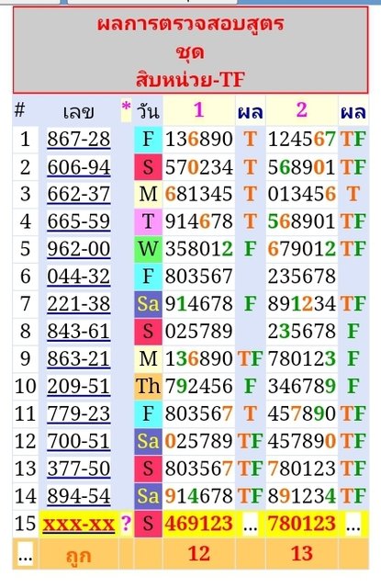The height and width of the screenshot is (588, 381).
Task: Select the วัน column header
Action: pyautogui.click(x=148, y=111)
